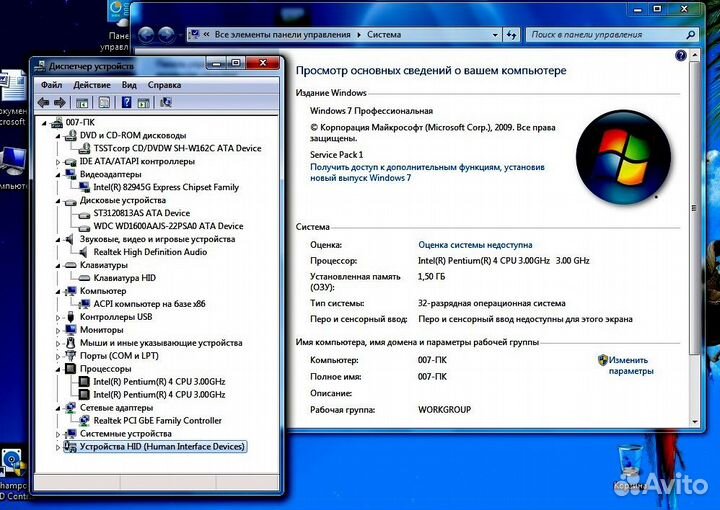This screenshot has width=720, height=510.
Task: Open the Получить доступ к дополнительным функциям link
Action: (x=427, y=173)
